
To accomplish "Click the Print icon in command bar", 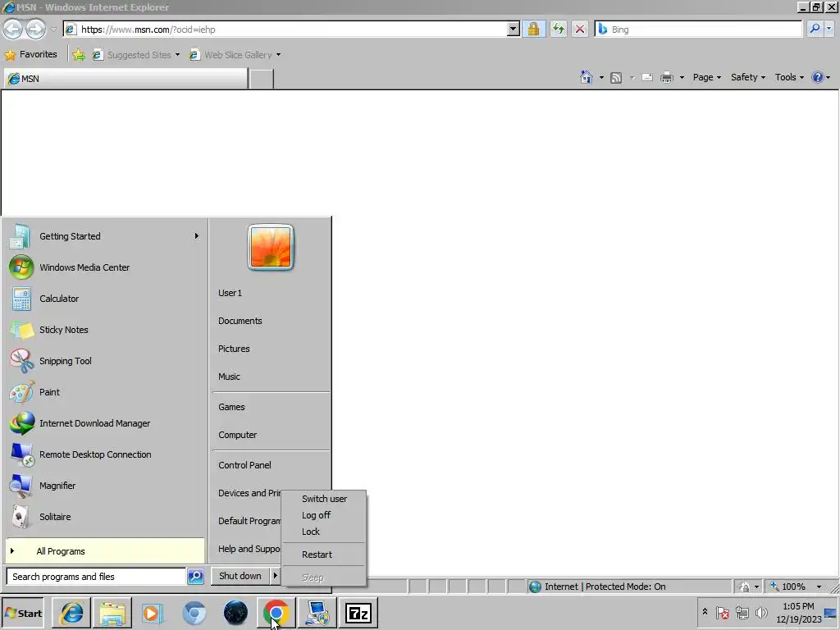I will point(666,78).
